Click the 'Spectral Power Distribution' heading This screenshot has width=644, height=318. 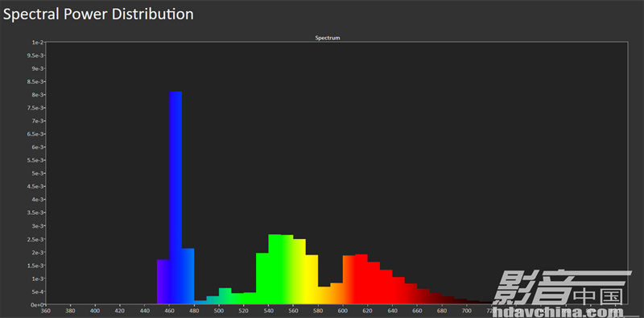pyautogui.click(x=98, y=14)
